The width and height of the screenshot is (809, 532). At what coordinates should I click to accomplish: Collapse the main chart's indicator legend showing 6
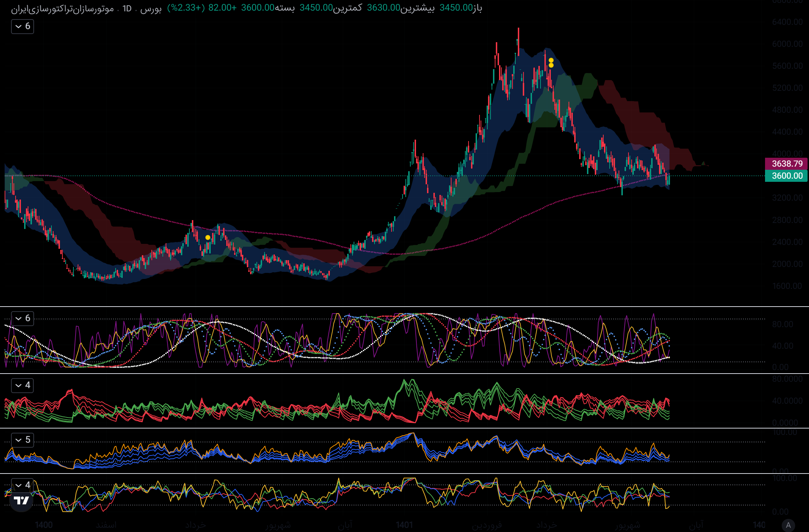(22, 27)
